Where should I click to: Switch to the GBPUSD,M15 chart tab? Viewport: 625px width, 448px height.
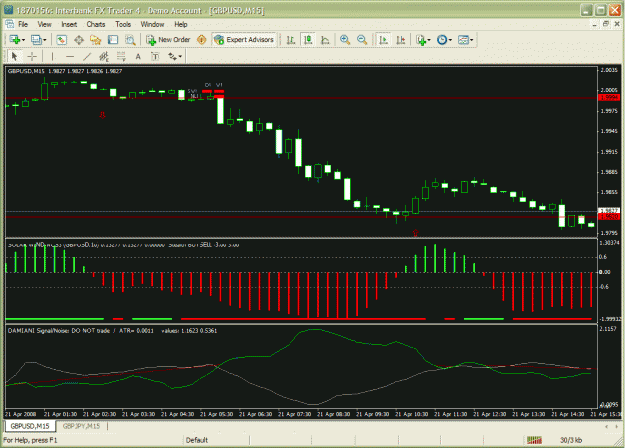coord(30,426)
